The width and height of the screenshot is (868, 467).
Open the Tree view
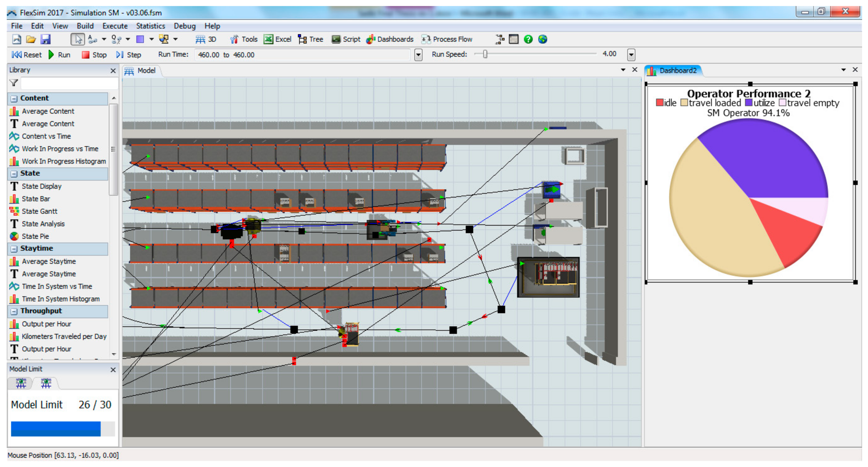tap(311, 39)
